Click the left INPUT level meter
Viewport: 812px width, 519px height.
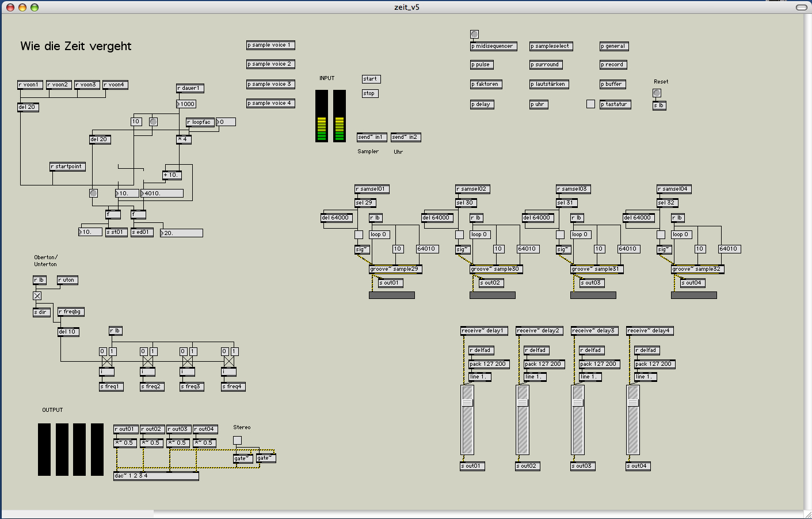click(x=322, y=116)
